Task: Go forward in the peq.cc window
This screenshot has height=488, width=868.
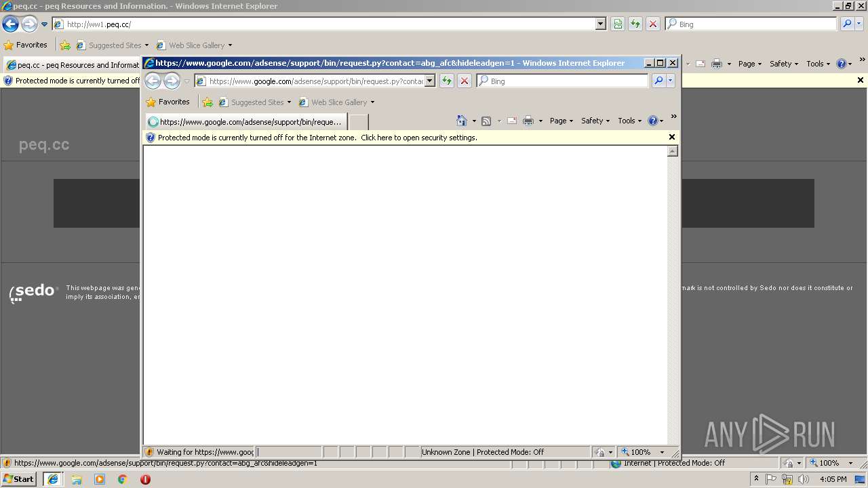Action: click(x=29, y=24)
